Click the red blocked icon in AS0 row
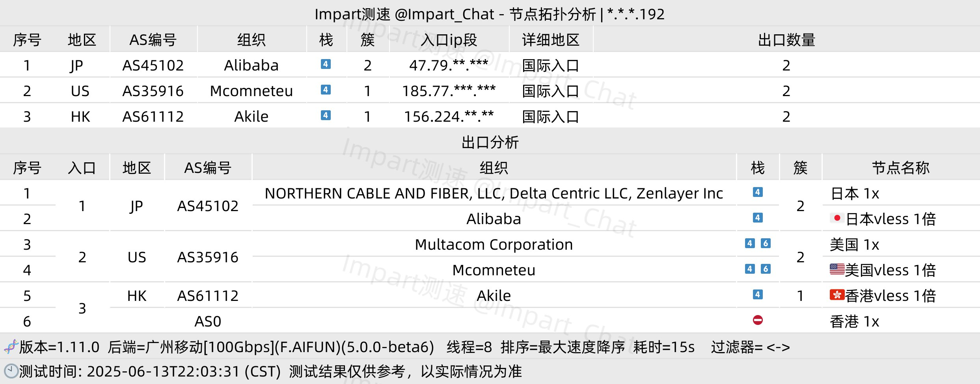Image resolution: width=980 pixels, height=384 pixels. point(758,320)
